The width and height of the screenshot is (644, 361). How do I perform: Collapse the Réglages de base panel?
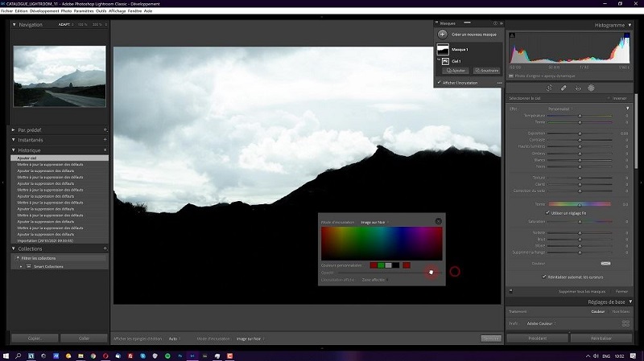click(x=630, y=302)
